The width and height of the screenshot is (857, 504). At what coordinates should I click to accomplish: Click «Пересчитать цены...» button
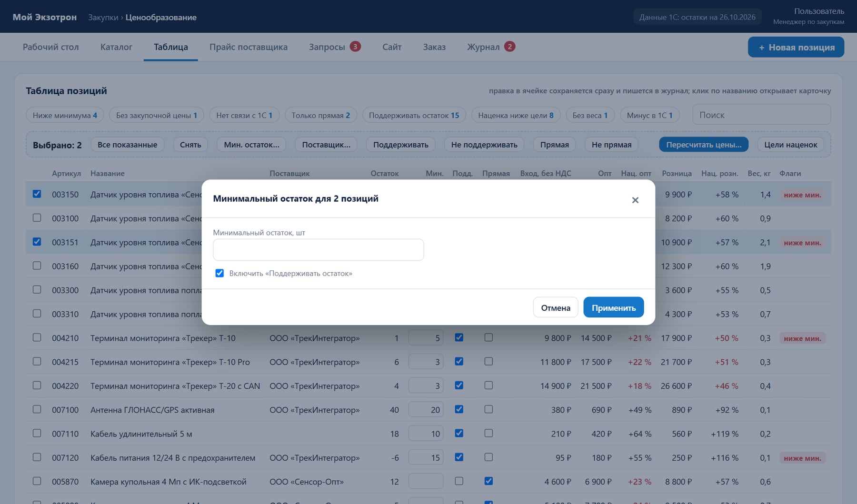[704, 145]
